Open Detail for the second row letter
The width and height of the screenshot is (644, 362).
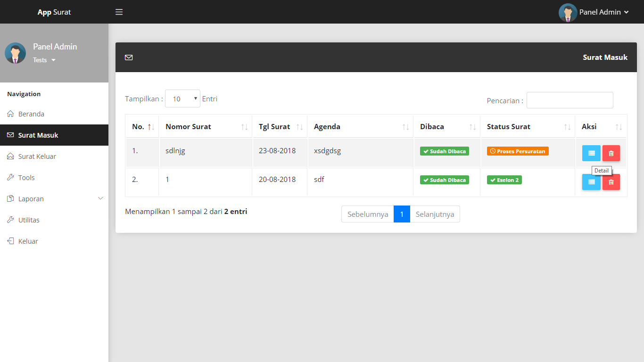591,182
